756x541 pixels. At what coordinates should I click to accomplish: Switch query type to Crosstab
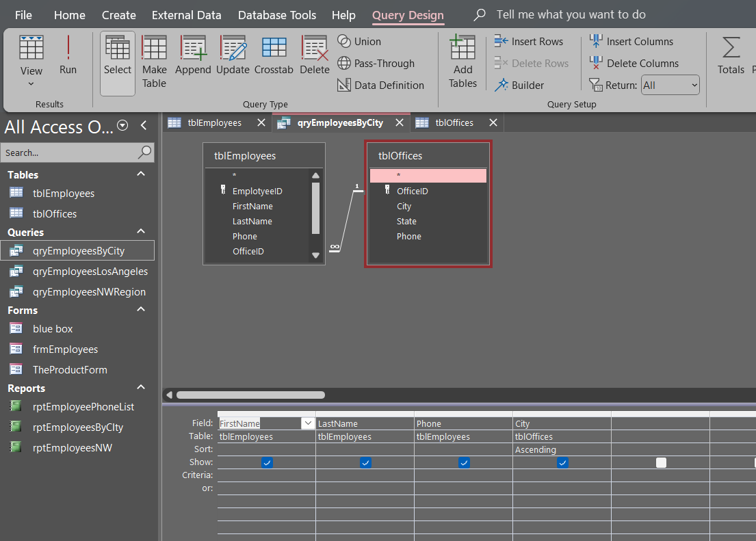tap(274, 55)
